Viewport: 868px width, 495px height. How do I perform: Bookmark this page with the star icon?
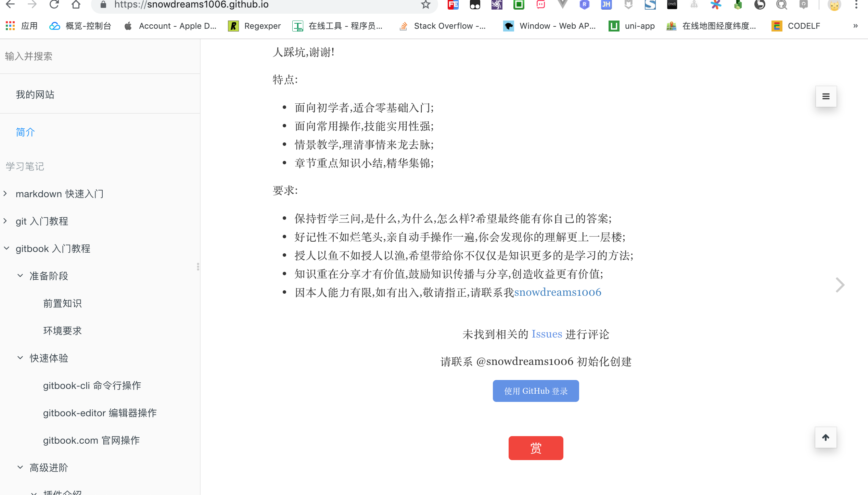(425, 5)
